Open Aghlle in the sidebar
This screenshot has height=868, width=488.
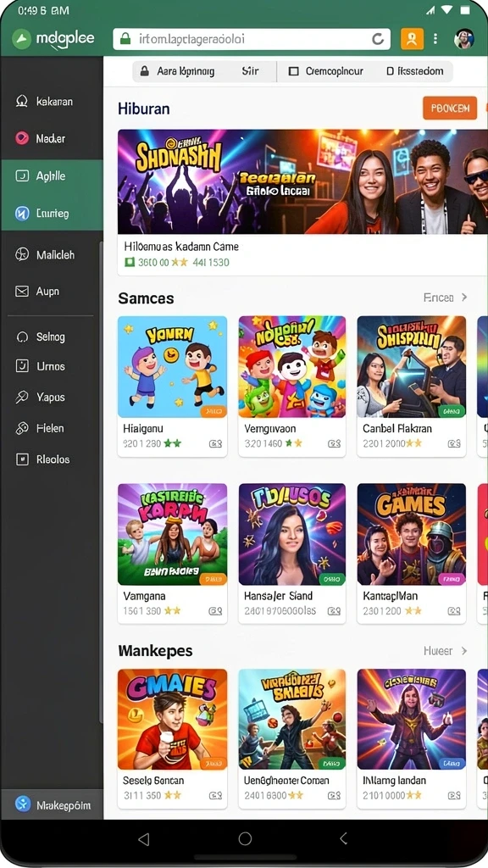(52, 176)
